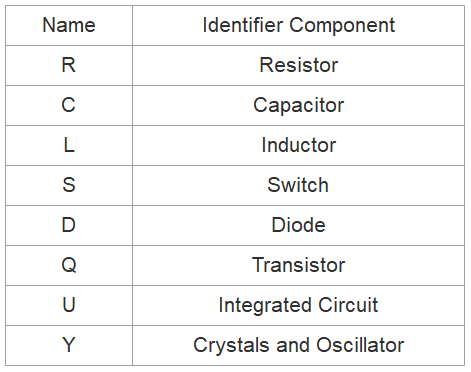Click the D identifier cell
This screenshot has height=372, width=471.
pyautogui.click(x=69, y=225)
